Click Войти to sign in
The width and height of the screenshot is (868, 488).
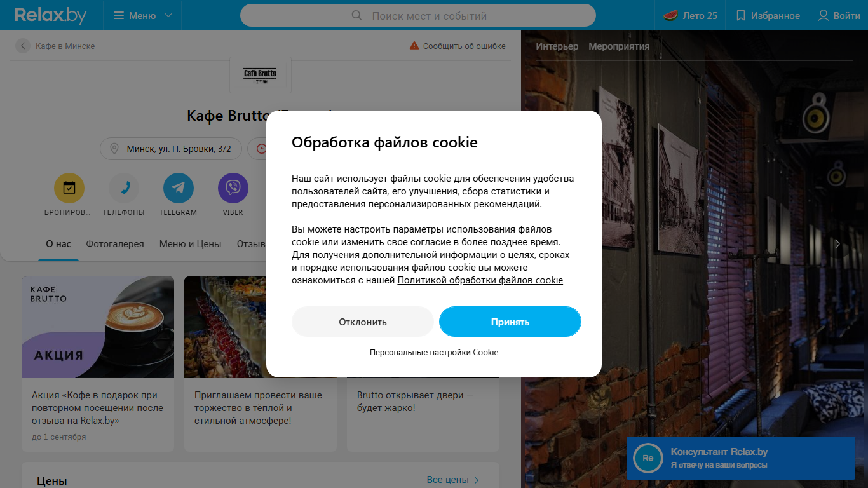[839, 15]
